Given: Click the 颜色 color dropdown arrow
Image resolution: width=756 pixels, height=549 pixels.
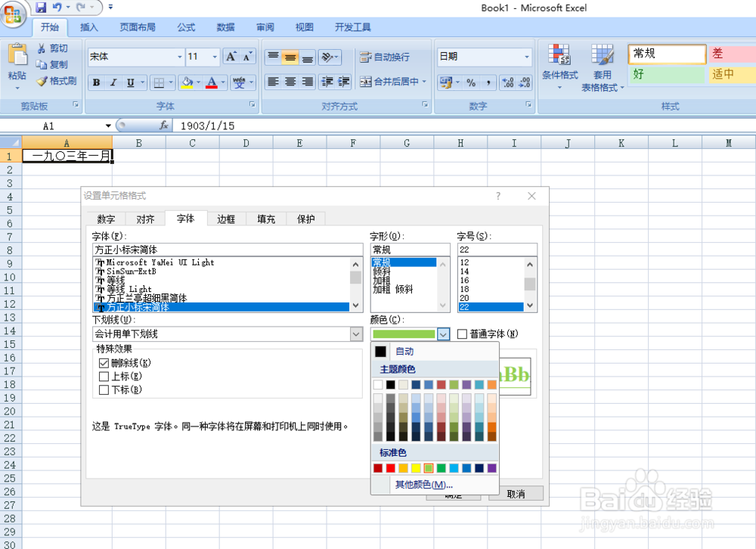Looking at the screenshot, I should tap(443, 333).
